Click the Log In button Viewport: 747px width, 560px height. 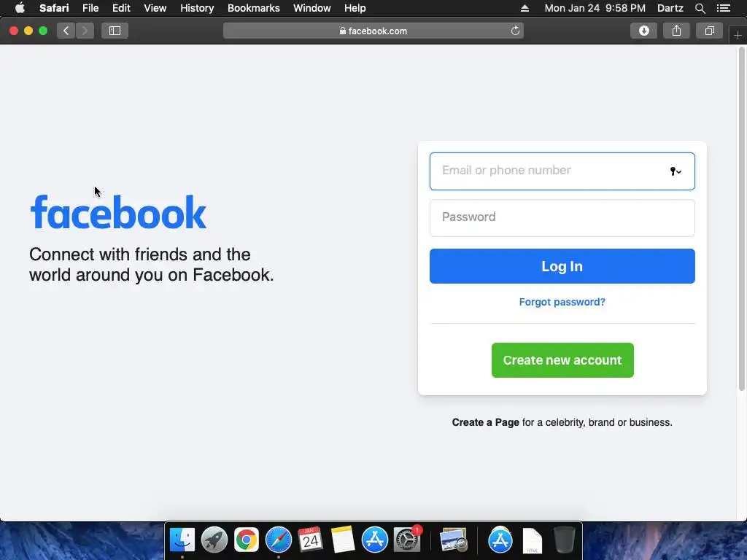[x=562, y=266]
